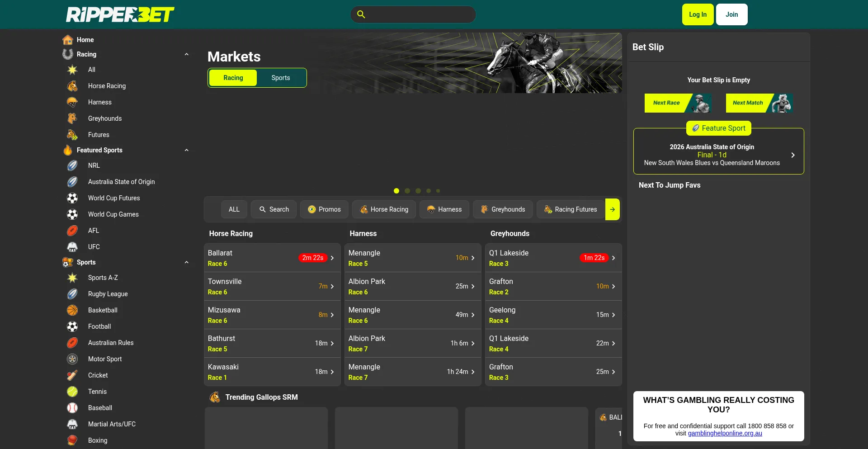Viewport: 868px width, 449px height.
Task: Click the Greyhounds dog icon in sidebar
Action: click(x=72, y=118)
